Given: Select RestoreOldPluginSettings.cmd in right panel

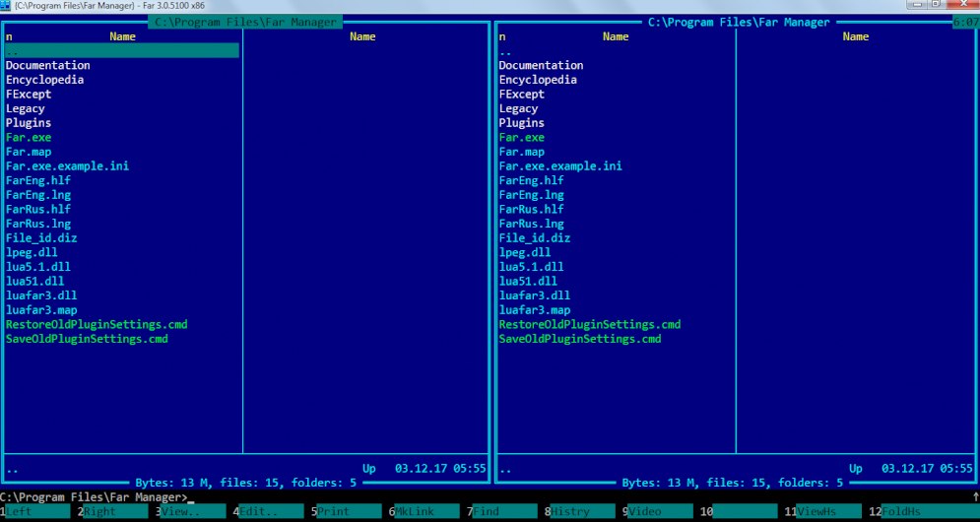Looking at the screenshot, I should point(590,324).
